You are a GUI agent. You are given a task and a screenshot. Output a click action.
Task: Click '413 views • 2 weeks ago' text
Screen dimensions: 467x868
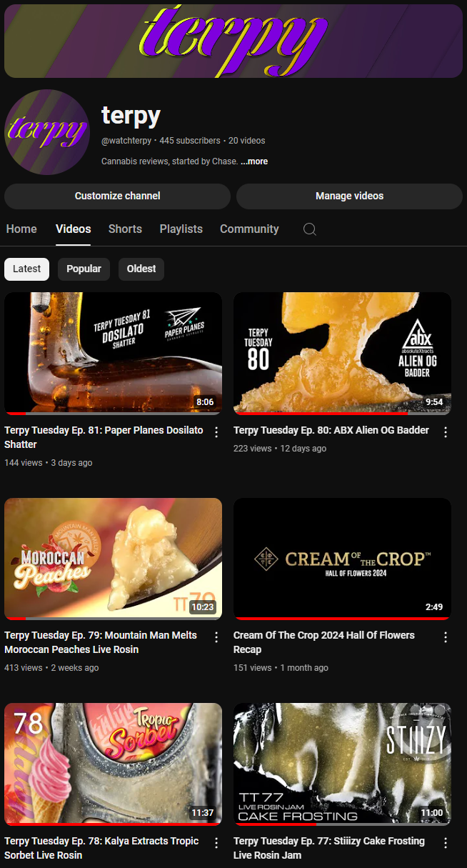(x=51, y=668)
